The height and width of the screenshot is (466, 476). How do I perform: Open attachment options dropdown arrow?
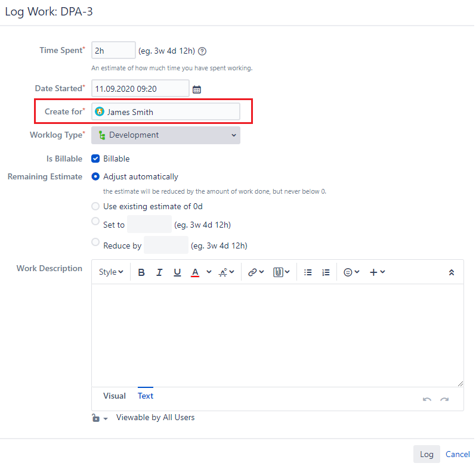coord(287,272)
